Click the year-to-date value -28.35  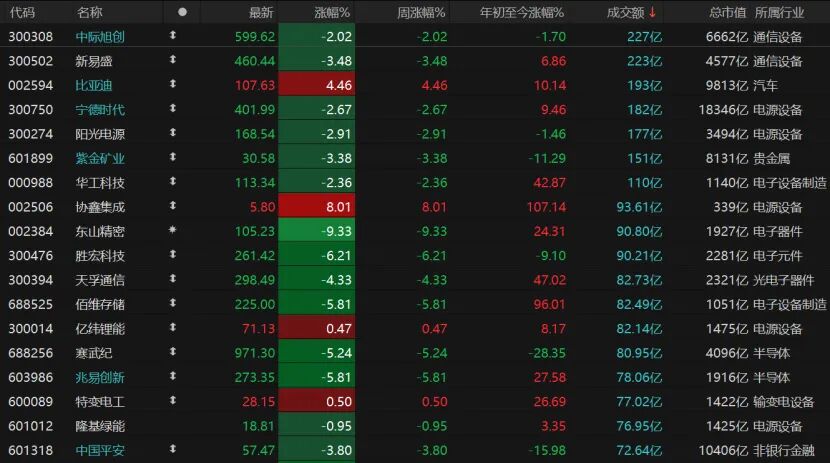coord(547,353)
